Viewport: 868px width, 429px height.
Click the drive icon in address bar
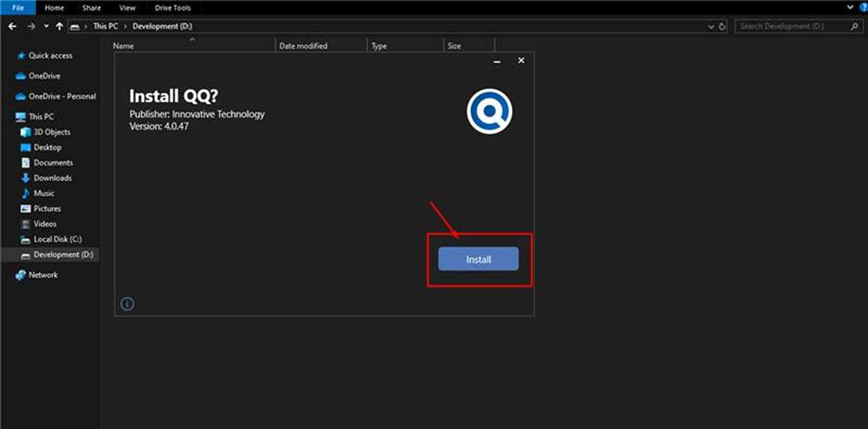coord(76,27)
